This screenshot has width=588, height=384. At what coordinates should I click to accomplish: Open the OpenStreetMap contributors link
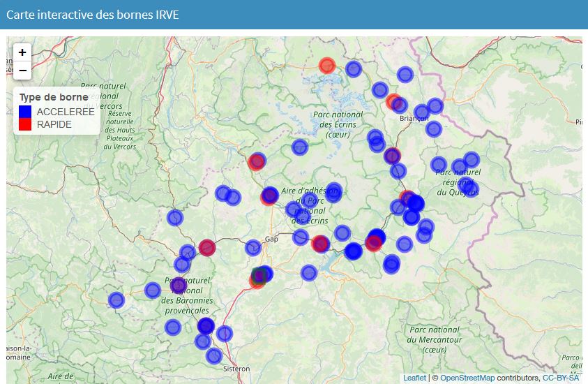(x=467, y=378)
